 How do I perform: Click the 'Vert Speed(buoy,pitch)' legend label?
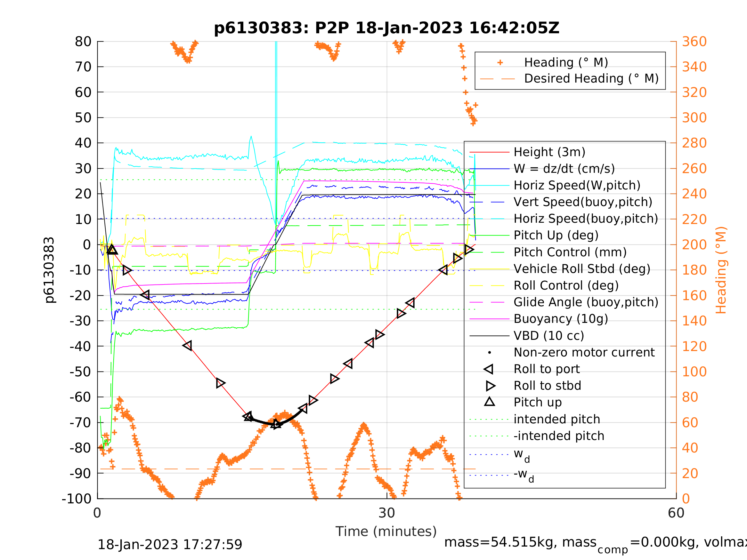pos(583,202)
